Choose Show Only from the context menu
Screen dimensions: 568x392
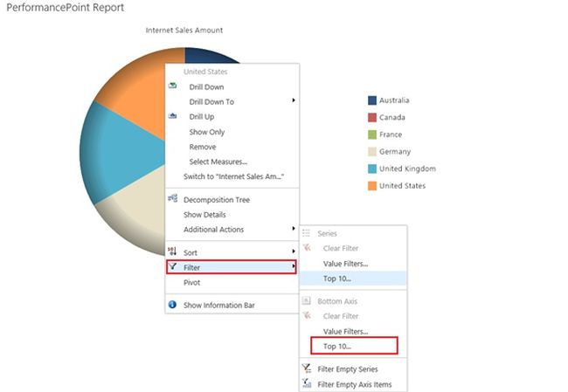pyautogui.click(x=206, y=132)
